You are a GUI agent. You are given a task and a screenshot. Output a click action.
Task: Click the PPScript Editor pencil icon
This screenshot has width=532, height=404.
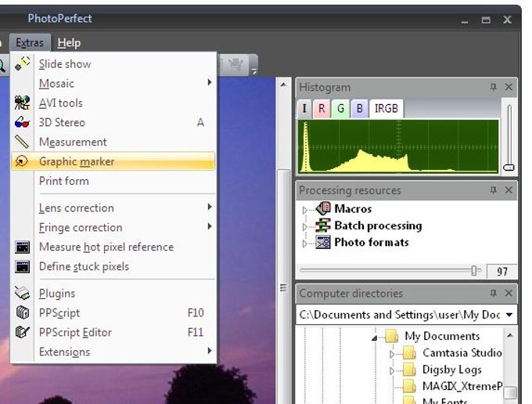23,332
